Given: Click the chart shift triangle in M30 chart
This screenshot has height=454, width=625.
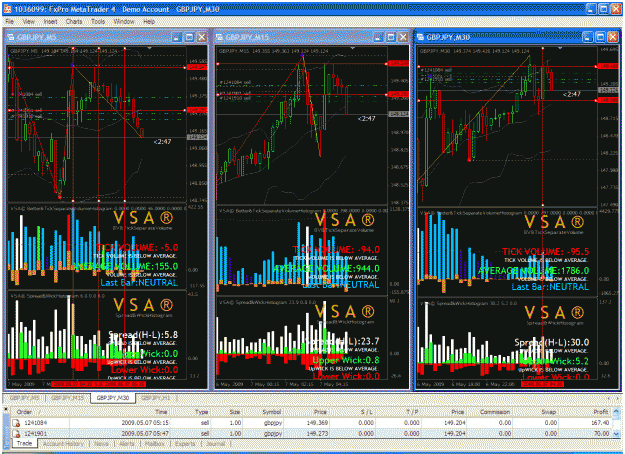Looking at the screenshot, I should (560, 48).
